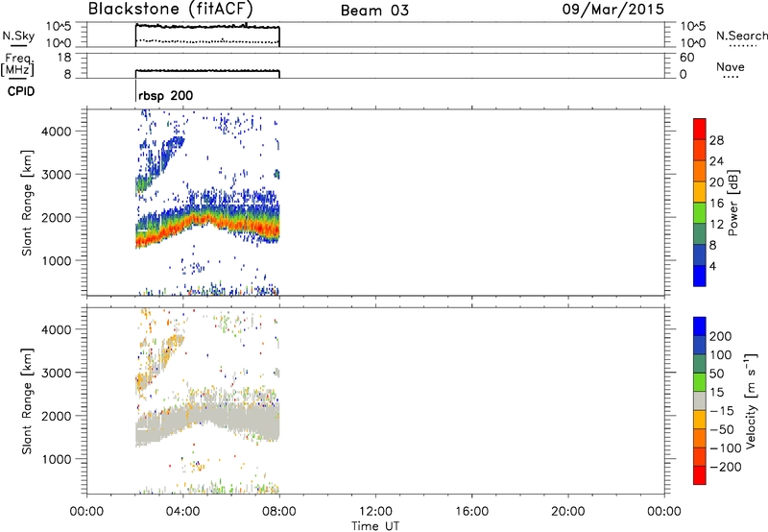
Task: Click the "N.Sky" legend label
Action: pyautogui.click(x=18, y=36)
